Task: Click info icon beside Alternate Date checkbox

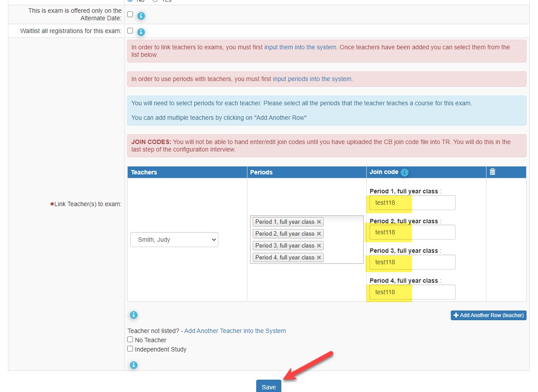Action: point(141,16)
